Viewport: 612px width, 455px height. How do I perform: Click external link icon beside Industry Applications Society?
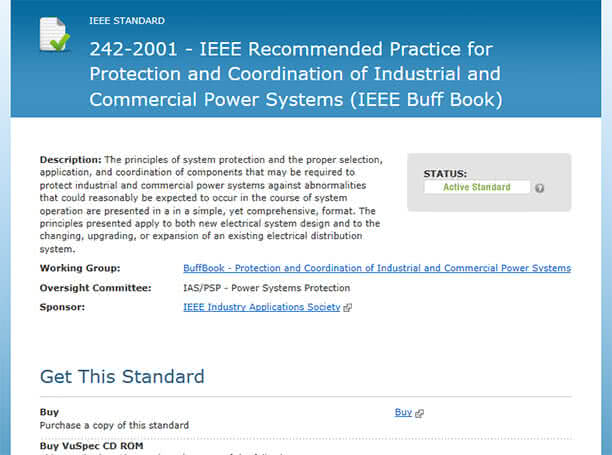coord(347,308)
